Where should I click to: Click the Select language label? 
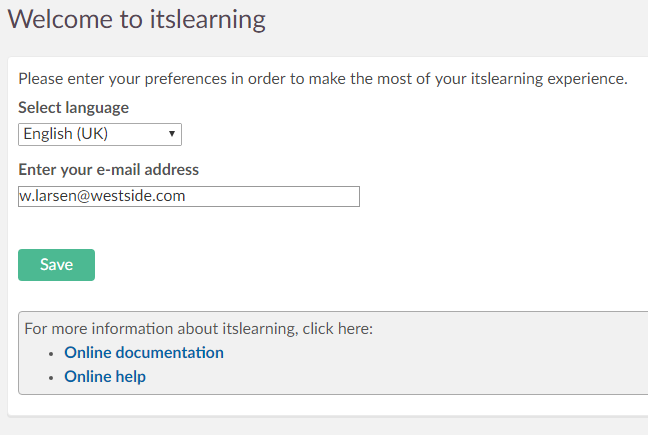click(x=73, y=108)
